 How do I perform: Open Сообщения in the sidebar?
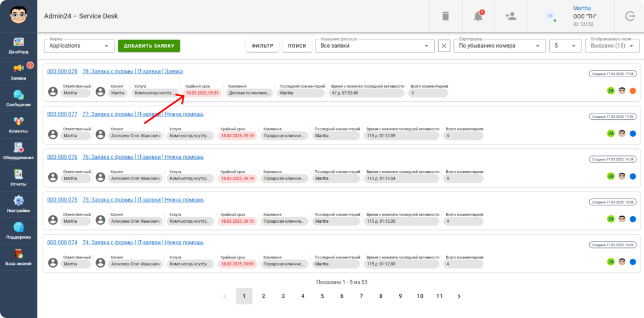point(19,99)
